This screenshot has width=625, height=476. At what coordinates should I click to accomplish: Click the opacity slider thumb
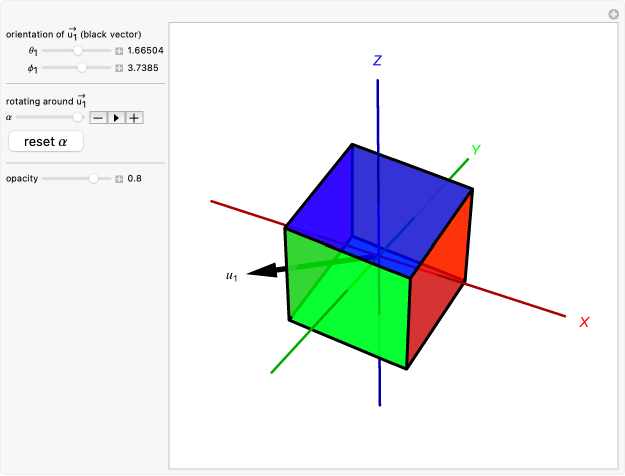point(94,179)
